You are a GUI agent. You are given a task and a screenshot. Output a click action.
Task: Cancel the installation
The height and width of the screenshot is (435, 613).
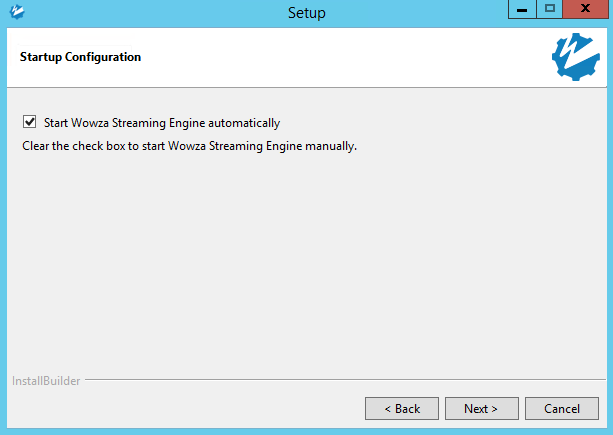pyautogui.click(x=562, y=408)
